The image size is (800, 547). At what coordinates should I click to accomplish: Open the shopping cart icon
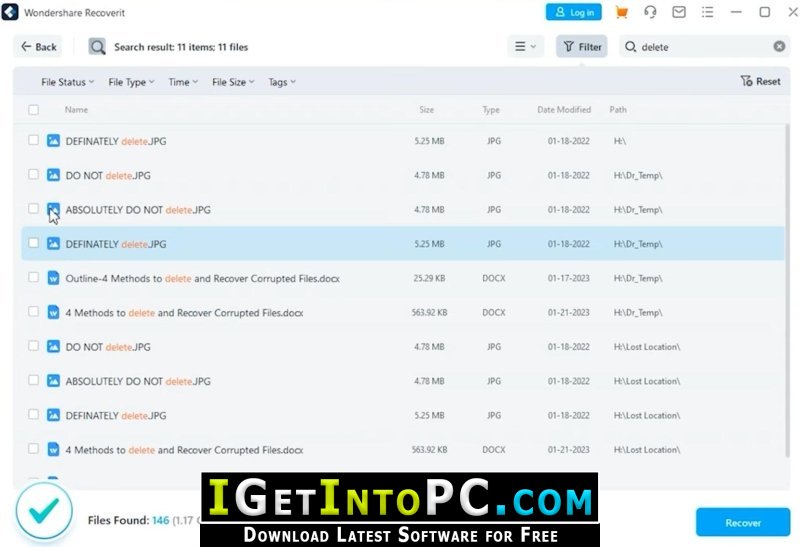pyautogui.click(x=621, y=12)
